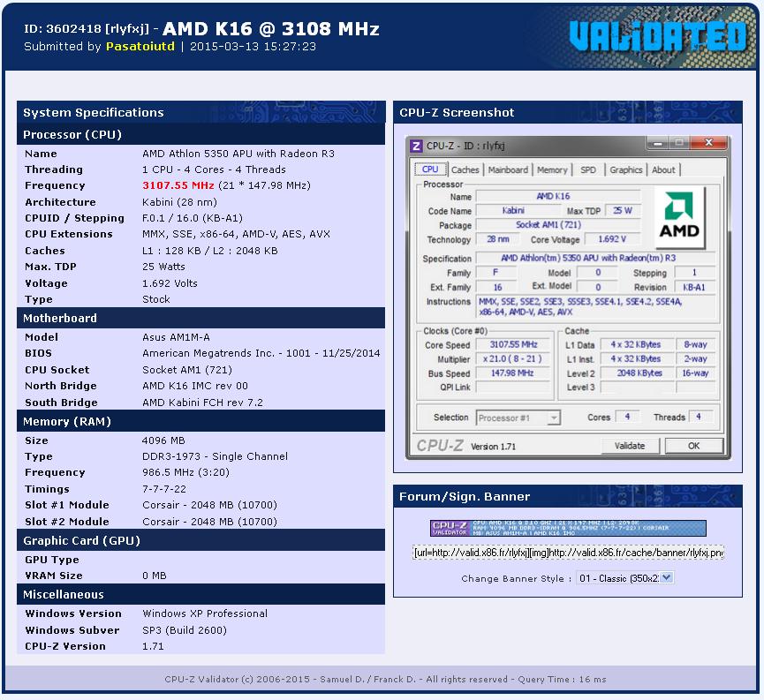The width and height of the screenshot is (764, 700).
Task: Click the AMD logo in CPU-Z window
Action: point(679,217)
